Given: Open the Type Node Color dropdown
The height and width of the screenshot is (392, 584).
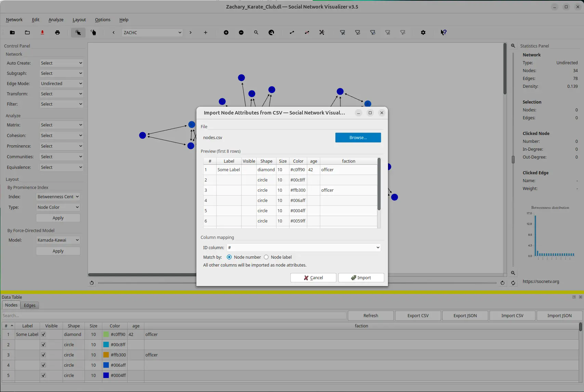Looking at the screenshot, I should pos(58,207).
